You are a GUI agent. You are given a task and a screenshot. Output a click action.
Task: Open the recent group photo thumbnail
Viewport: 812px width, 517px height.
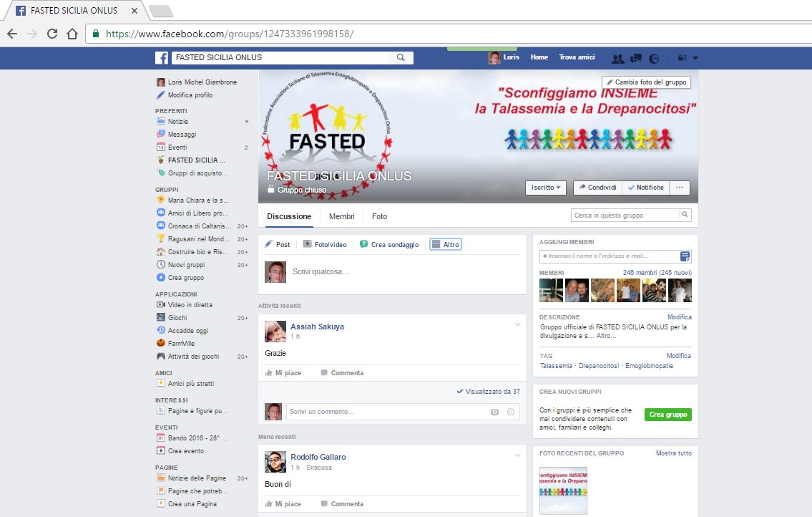tap(564, 491)
